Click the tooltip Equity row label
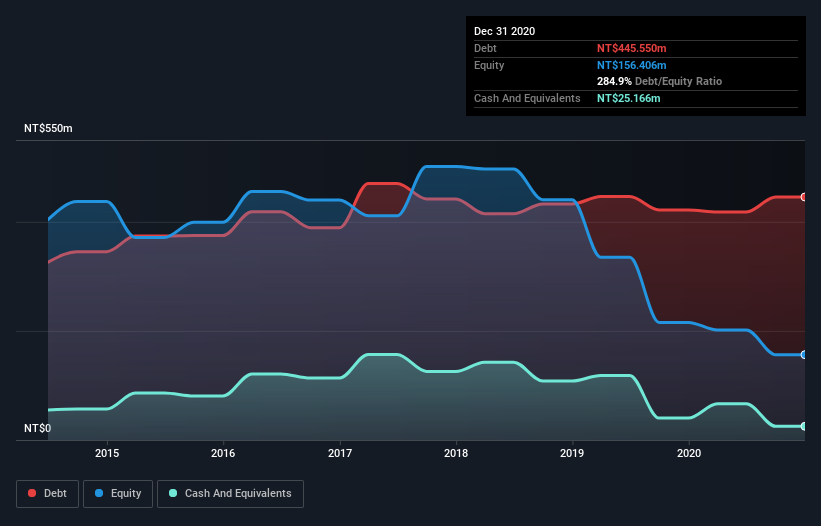 pos(489,65)
